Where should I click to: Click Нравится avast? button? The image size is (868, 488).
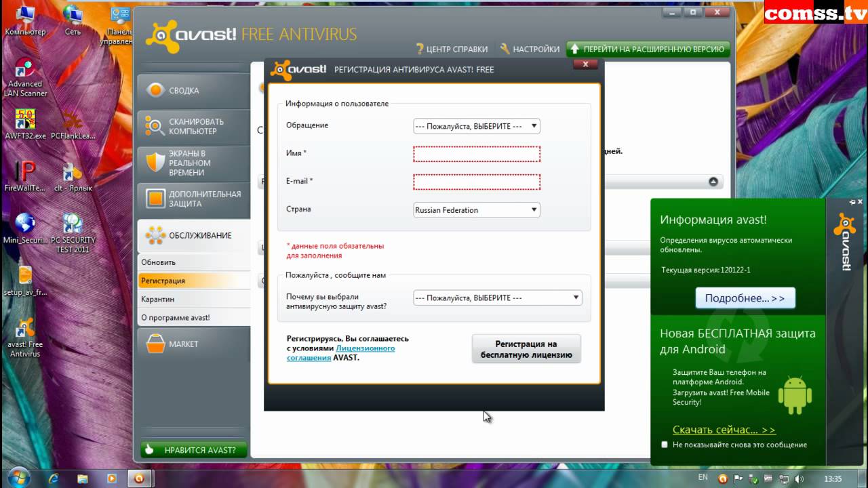pyautogui.click(x=194, y=450)
